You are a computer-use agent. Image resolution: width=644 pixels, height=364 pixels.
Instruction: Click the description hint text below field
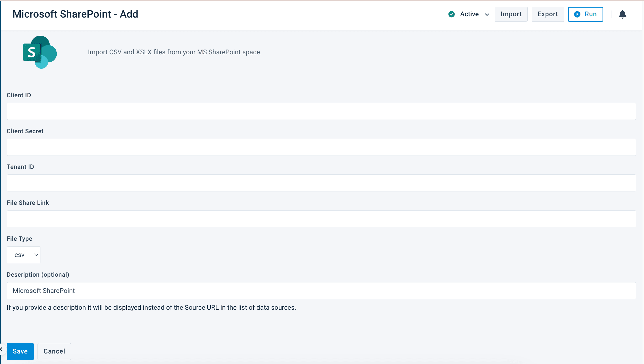[151, 307]
